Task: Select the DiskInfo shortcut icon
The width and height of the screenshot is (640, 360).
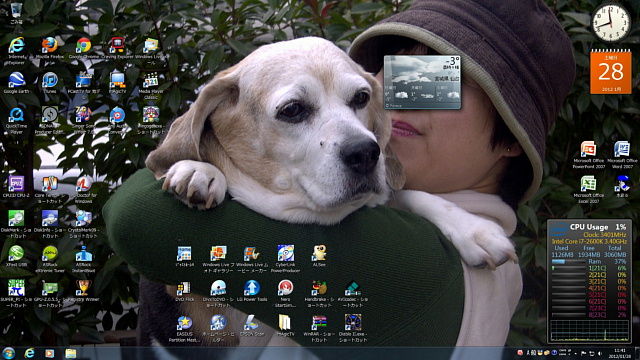Action: click(50, 224)
